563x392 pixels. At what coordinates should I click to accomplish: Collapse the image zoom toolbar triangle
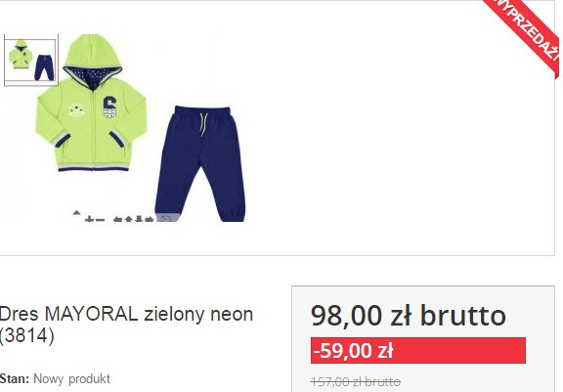point(76,212)
